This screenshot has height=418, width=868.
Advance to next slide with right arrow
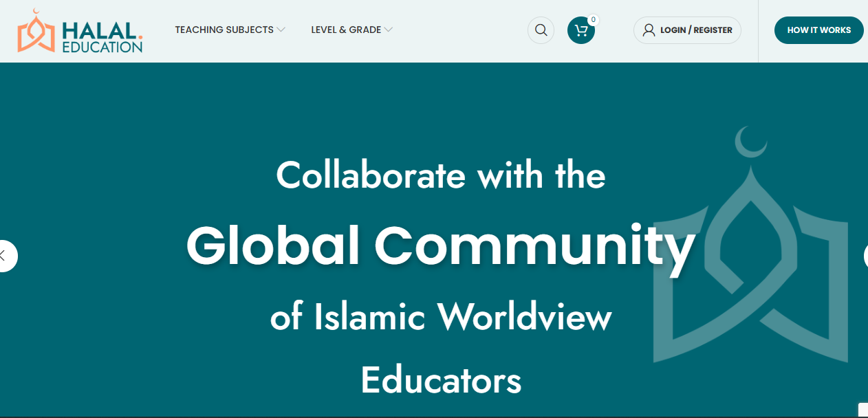pyautogui.click(x=865, y=256)
